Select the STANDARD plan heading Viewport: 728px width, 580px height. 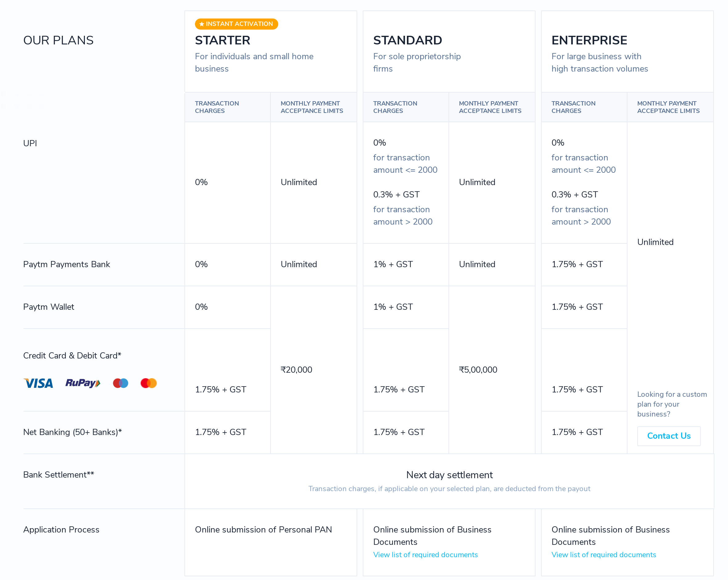tap(407, 40)
